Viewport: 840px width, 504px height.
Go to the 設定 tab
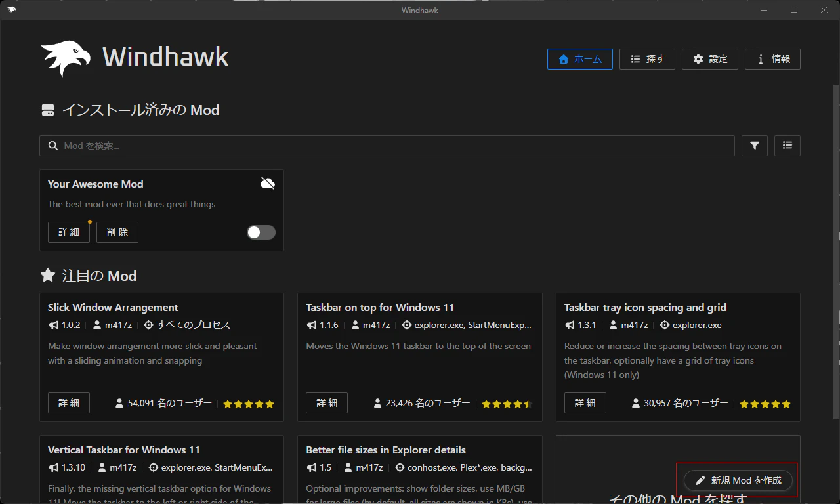click(x=710, y=59)
